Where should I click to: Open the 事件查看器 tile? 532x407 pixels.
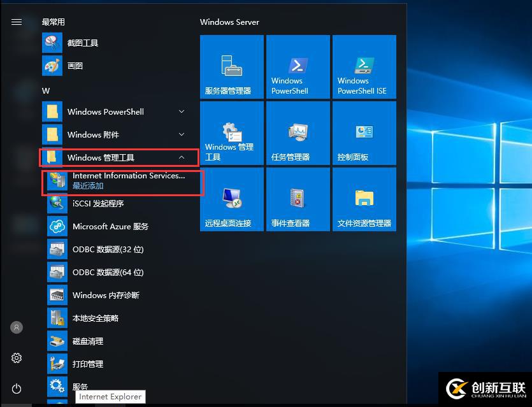[x=298, y=199]
